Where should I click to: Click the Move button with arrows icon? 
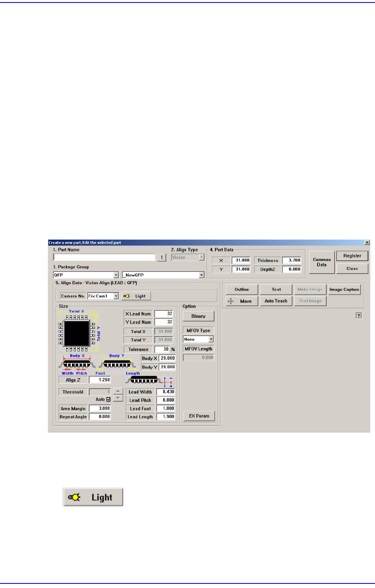point(242,301)
